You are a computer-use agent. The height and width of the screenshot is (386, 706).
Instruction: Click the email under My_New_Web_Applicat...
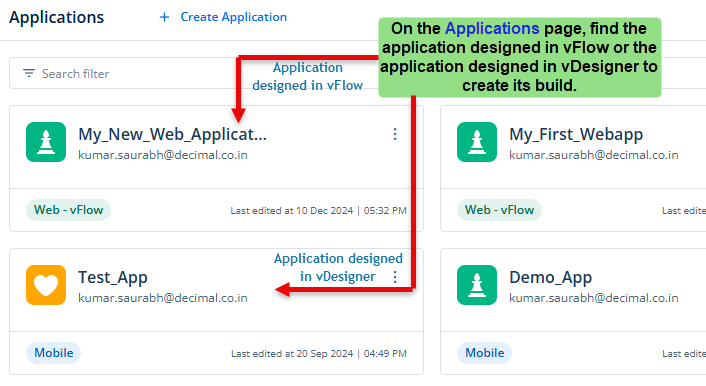[163, 155]
